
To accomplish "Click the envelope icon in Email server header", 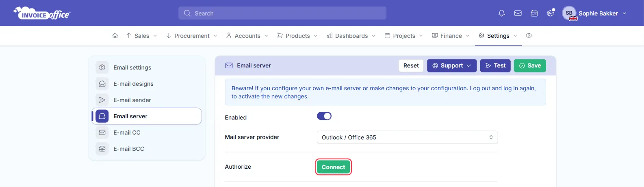I will 229,65.
